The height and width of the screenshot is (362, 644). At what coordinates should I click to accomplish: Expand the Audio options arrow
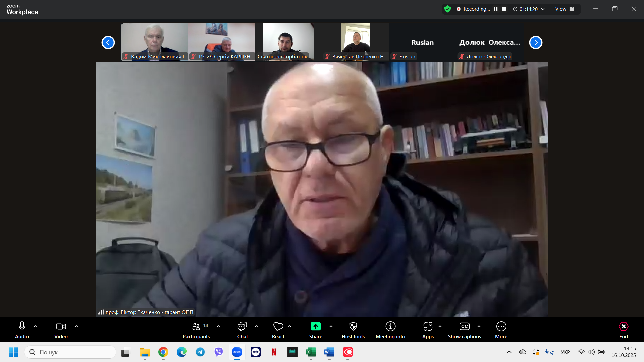35,326
